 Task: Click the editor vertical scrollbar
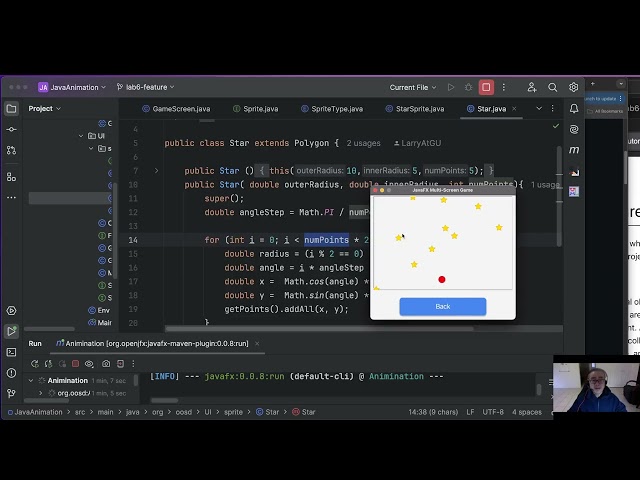pos(559,195)
